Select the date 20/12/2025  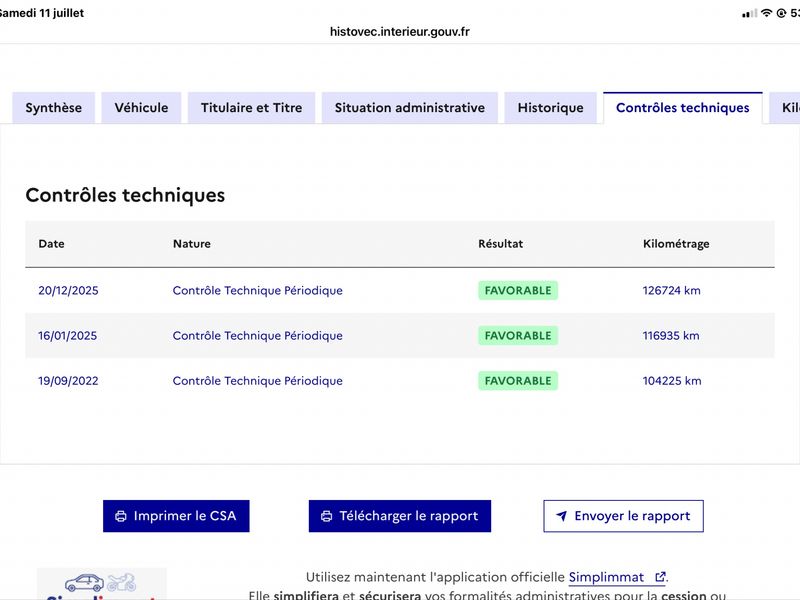pyautogui.click(x=68, y=290)
